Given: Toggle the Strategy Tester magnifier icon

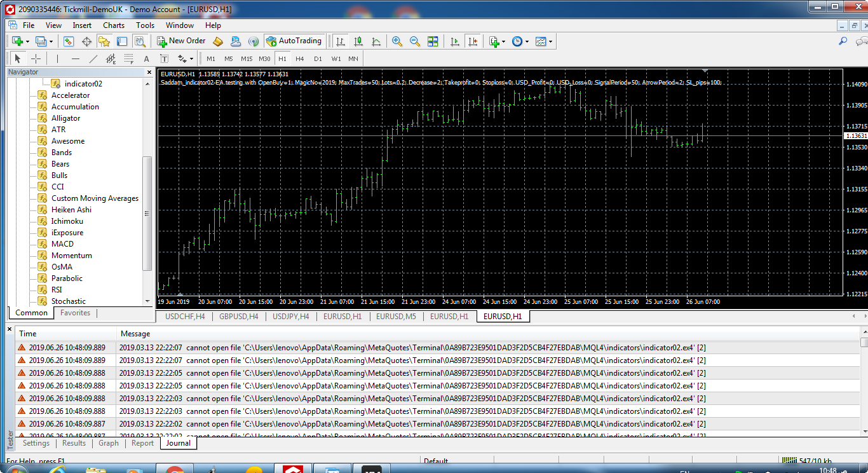Looking at the screenshot, I should [140, 41].
